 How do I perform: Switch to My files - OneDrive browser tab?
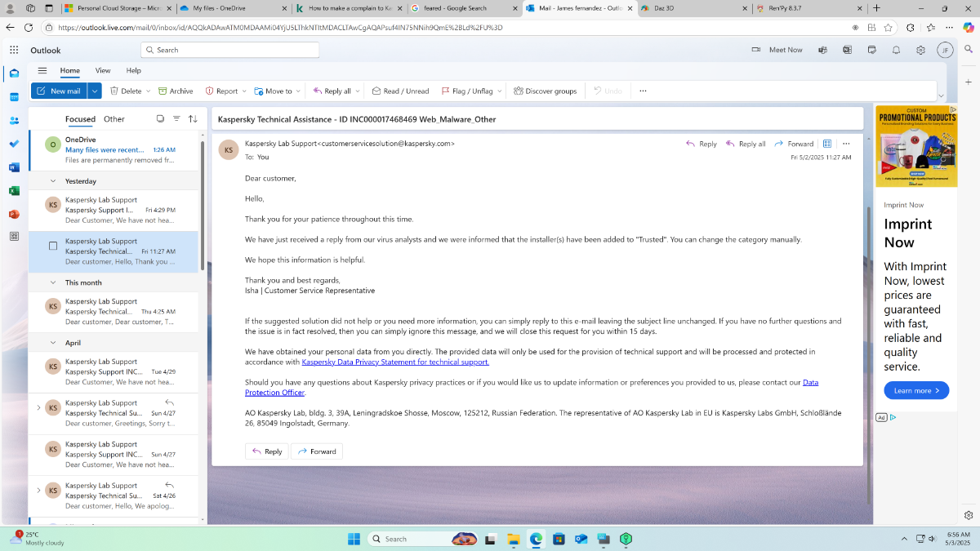tap(233, 8)
